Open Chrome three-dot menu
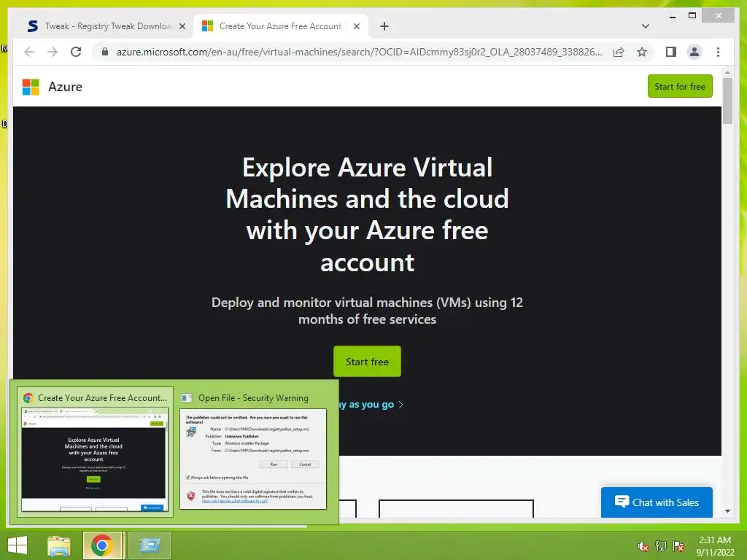This screenshot has height=560, width=747. pos(718,52)
